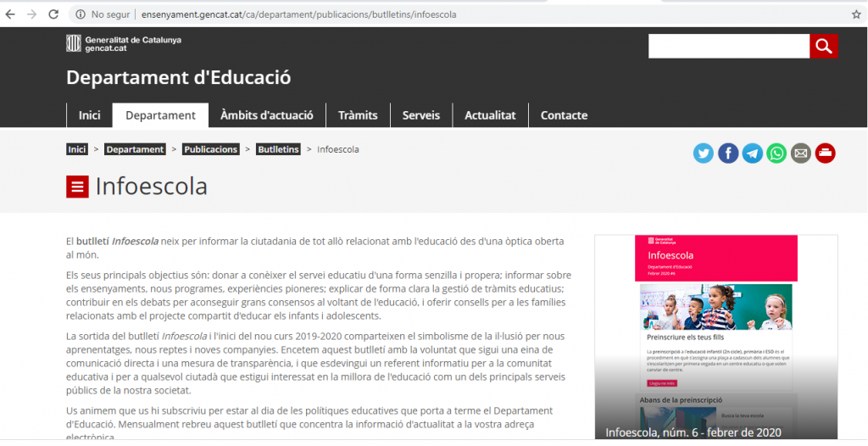Image resolution: width=868 pixels, height=446 pixels.
Task: Go back to previous page
Action: point(10,14)
